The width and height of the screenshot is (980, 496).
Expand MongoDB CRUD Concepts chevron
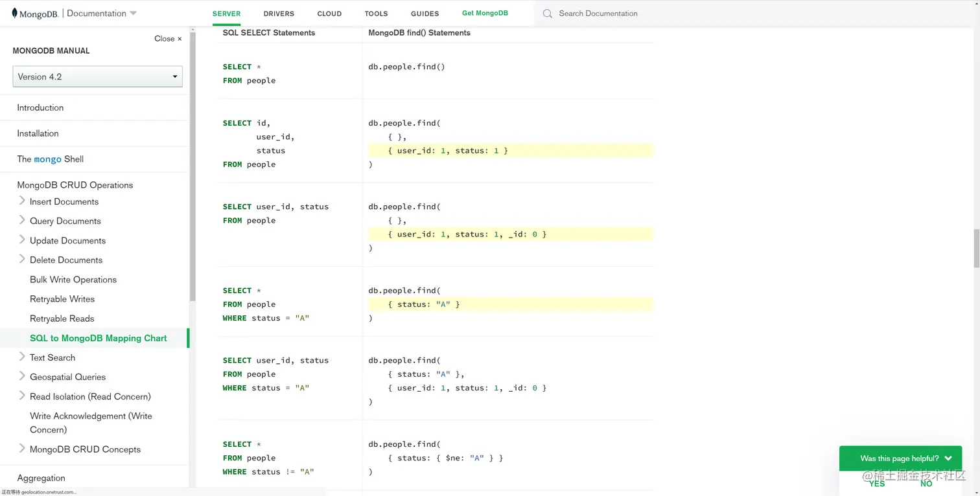(x=22, y=449)
